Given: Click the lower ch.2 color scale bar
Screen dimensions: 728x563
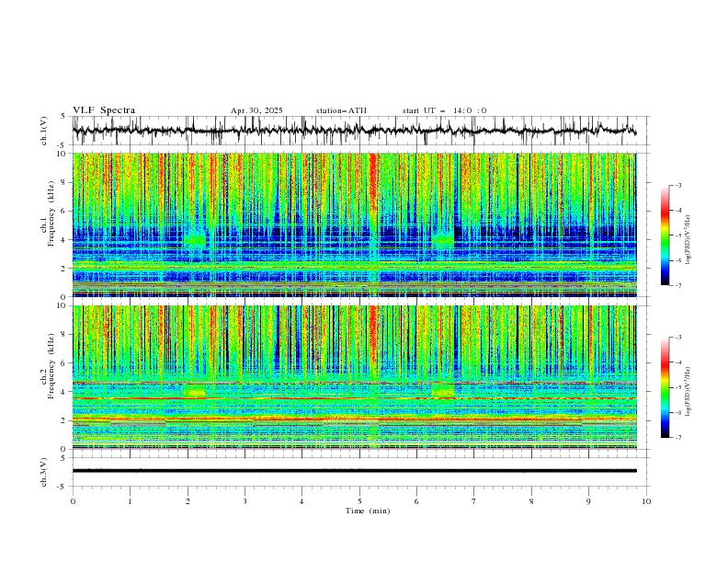Looking at the screenshot, I should [665, 387].
